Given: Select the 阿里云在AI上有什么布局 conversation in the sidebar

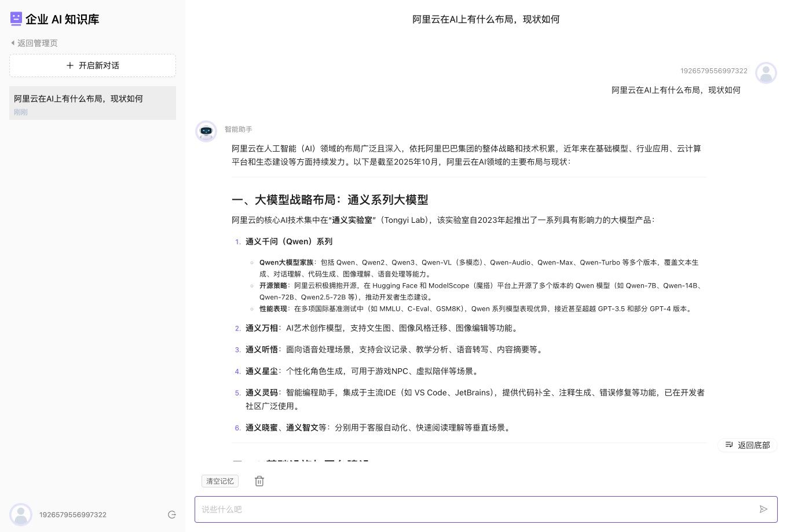Looking at the screenshot, I should click(x=93, y=103).
